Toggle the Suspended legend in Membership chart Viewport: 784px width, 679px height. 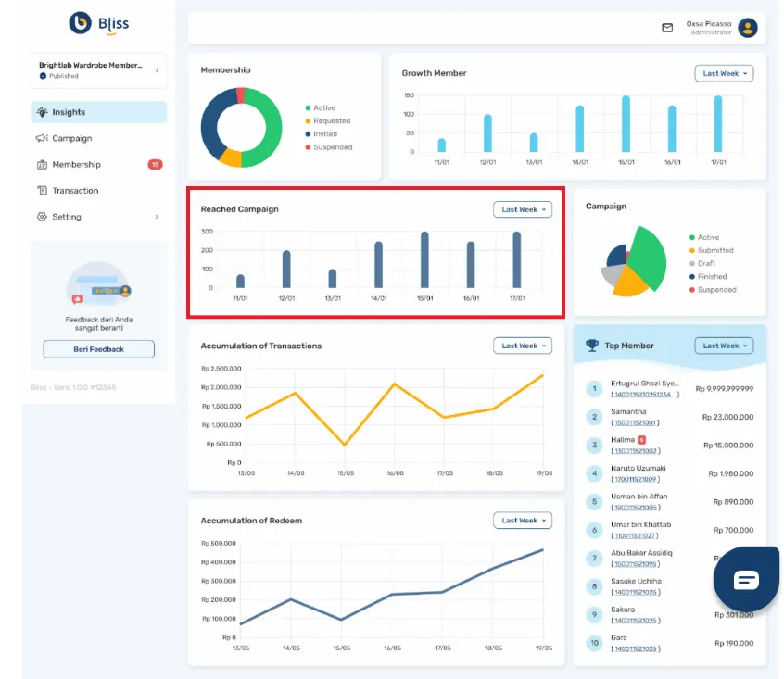click(x=331, y=147)
